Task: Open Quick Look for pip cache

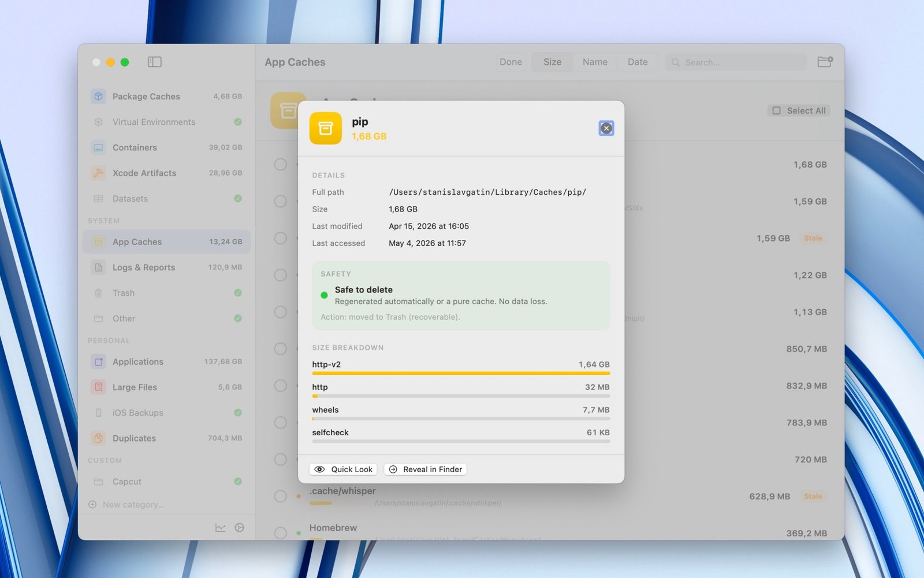Action: coord(344,469)
